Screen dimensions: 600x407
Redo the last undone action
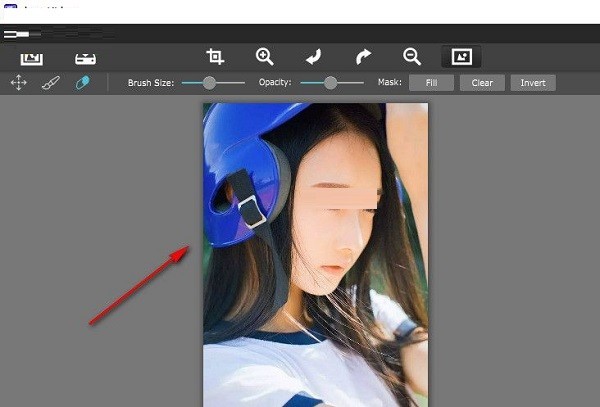(362, 57)
